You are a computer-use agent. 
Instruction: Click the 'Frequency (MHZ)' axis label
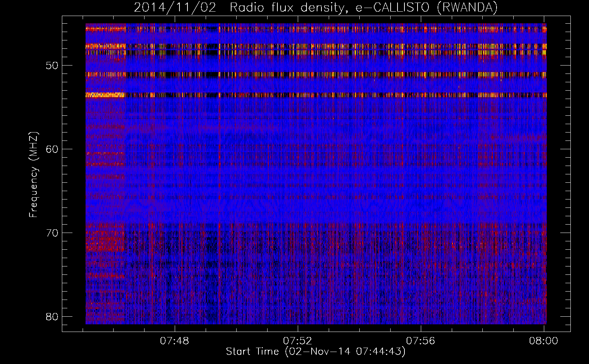pos(33,175)
